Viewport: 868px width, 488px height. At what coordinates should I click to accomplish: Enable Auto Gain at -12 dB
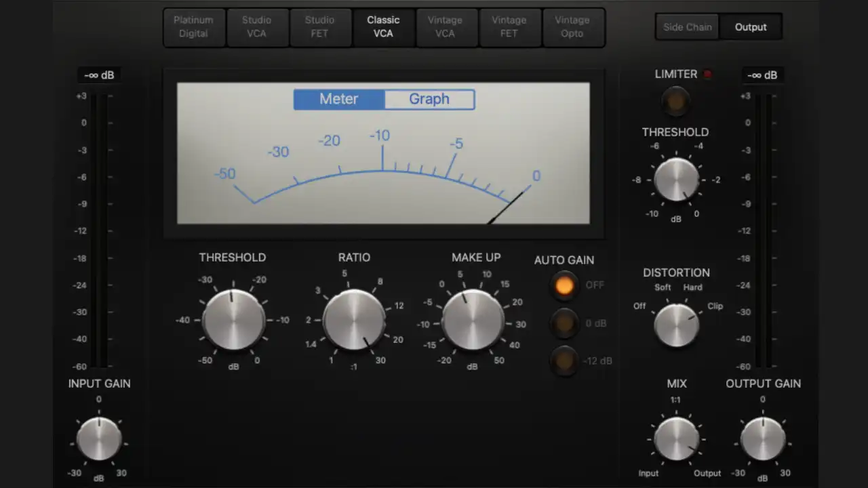pyautogui.click(x=564, y=361)
